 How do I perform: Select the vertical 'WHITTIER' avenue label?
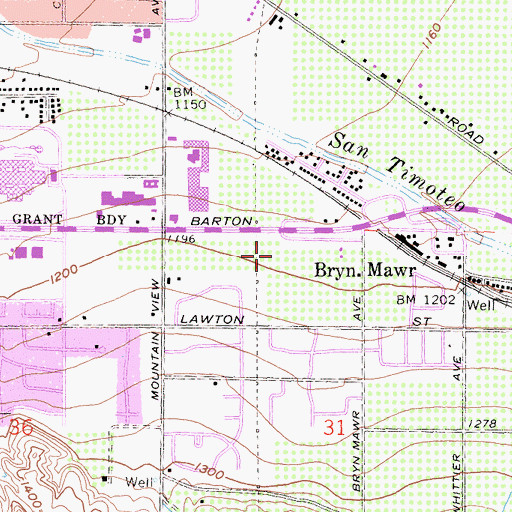coord(457,482)
